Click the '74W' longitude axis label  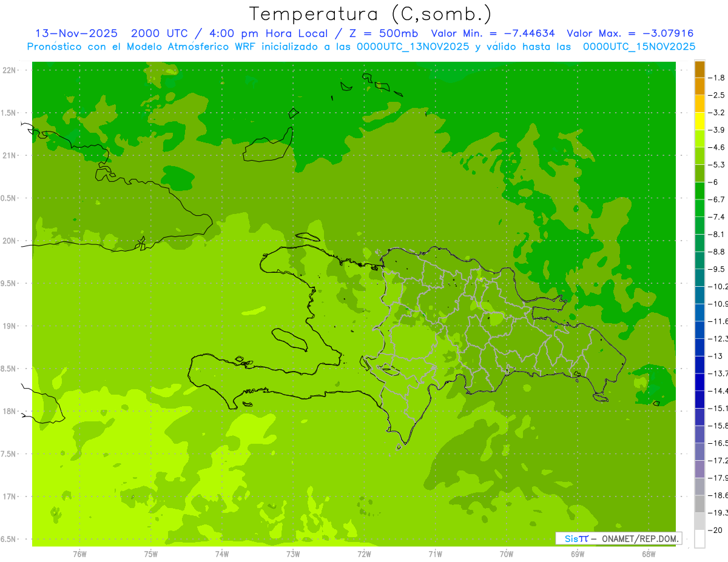coord(222,554)
